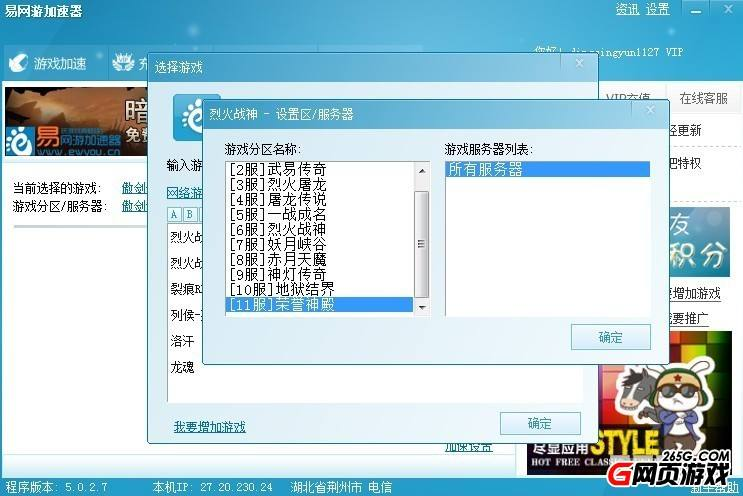Select [5服]一战成名 in zone list
The image size is (743, 496).
tap(319, 214)
